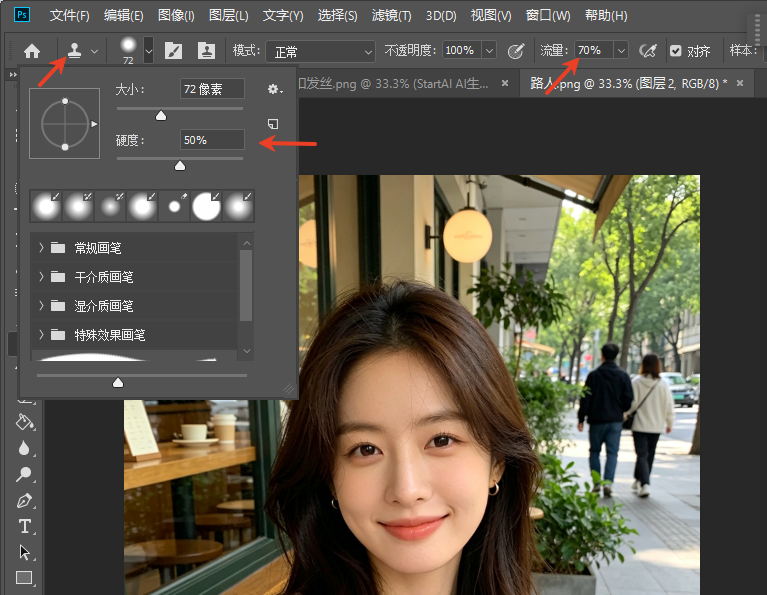Open the 滤镜(T) menu
Viewport: 767px width, 595px height.
(391, 16)
